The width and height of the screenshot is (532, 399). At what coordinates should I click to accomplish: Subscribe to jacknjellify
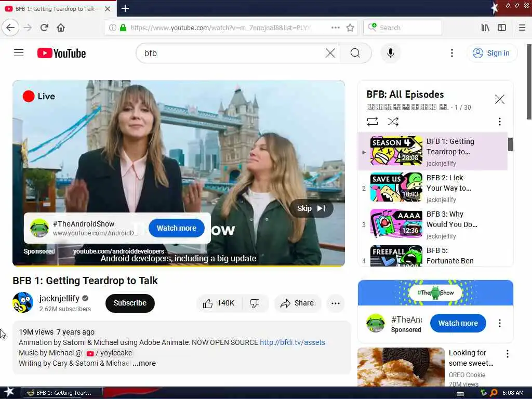[130, 303]
